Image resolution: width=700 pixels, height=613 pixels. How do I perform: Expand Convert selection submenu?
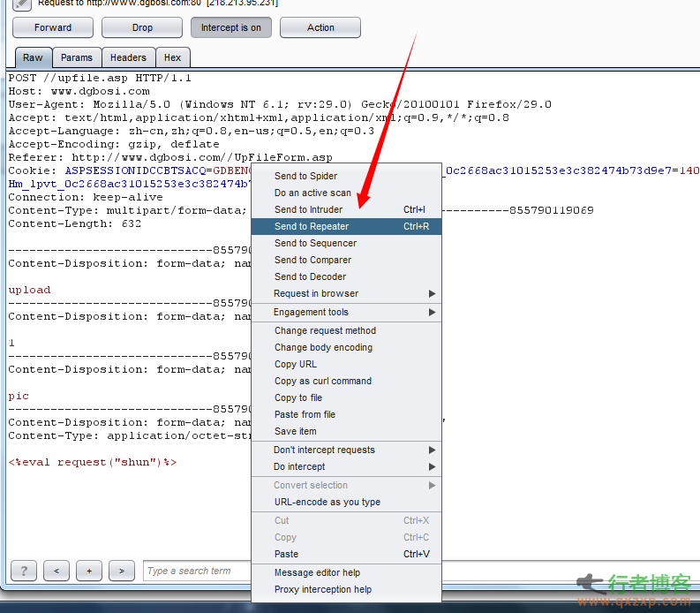click(346, 485)
